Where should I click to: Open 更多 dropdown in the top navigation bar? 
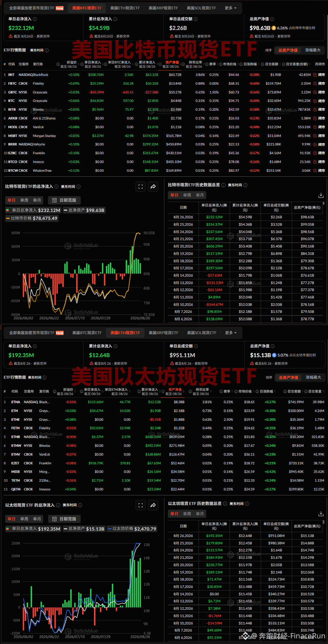click(x=231, y=8)
